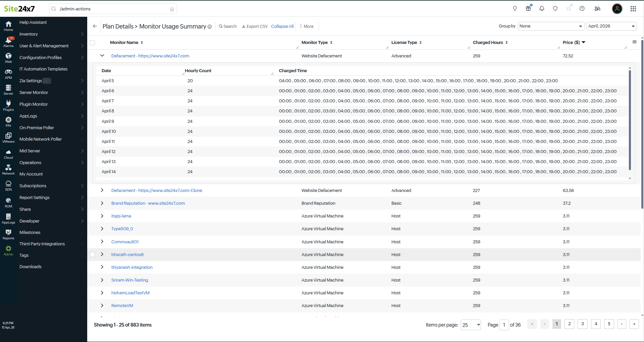Click the help question mark icon
644x342 pixels.
coord(582,9)
